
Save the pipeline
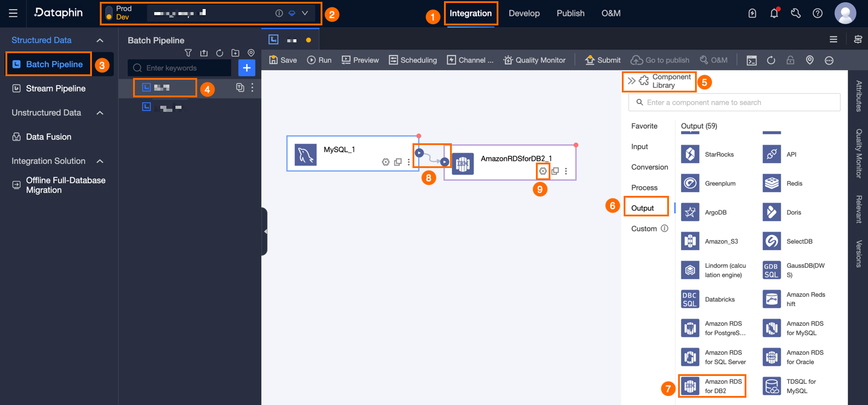pyautogui.click(x=283, y=60)
